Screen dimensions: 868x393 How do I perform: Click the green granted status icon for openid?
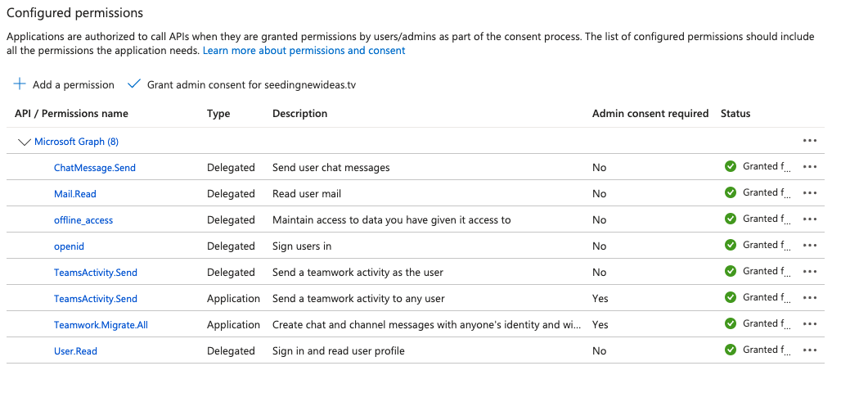pyautogui.click(x=731, y=245)
